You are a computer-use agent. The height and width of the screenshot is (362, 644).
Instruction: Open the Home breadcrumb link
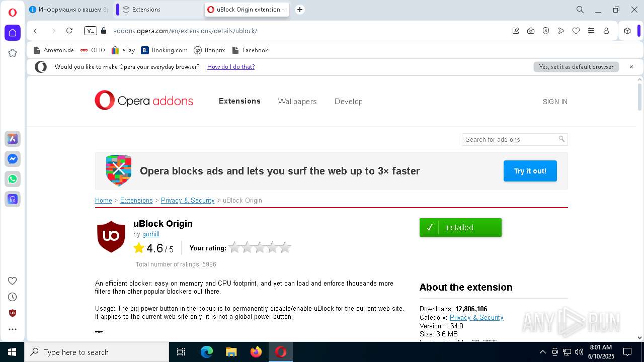click(104, 200)
